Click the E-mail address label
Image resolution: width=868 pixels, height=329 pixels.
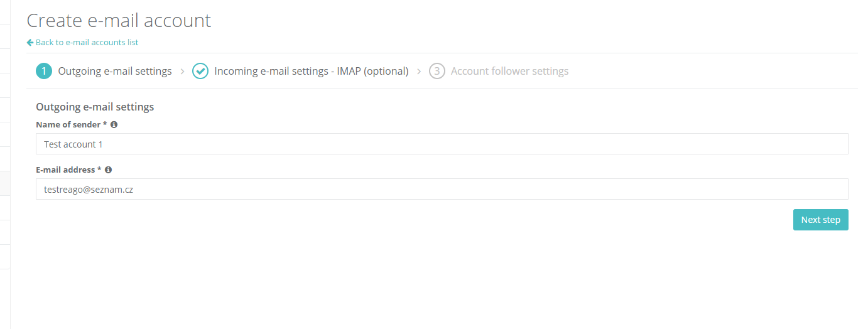coord(68,170)
